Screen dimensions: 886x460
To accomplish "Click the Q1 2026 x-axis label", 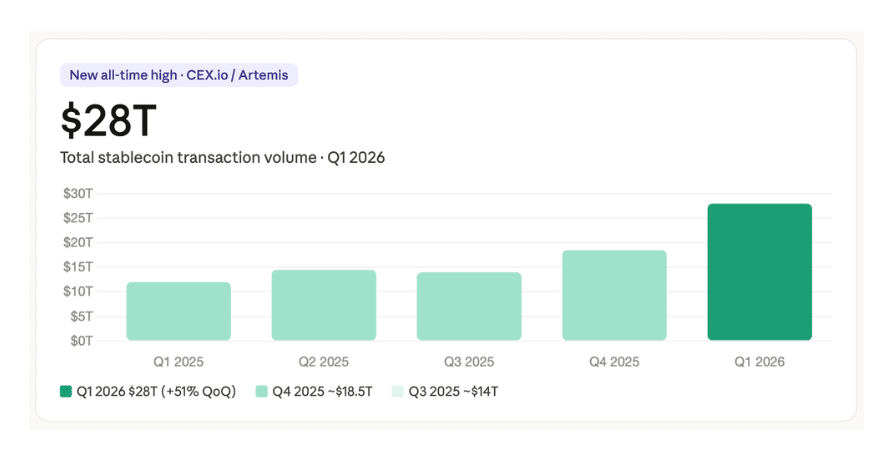I will tap(759, 362).
